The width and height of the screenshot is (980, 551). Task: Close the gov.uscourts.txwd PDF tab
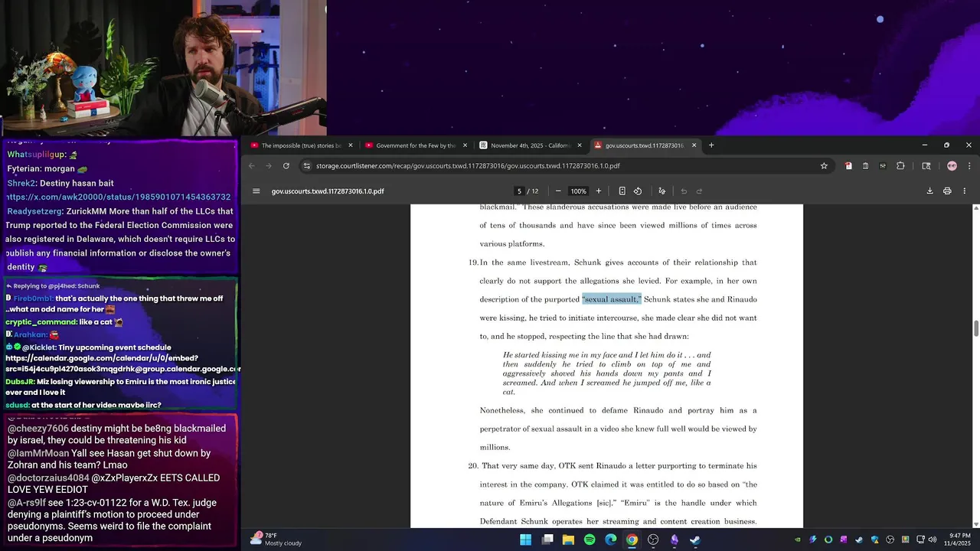click(694, 145)
